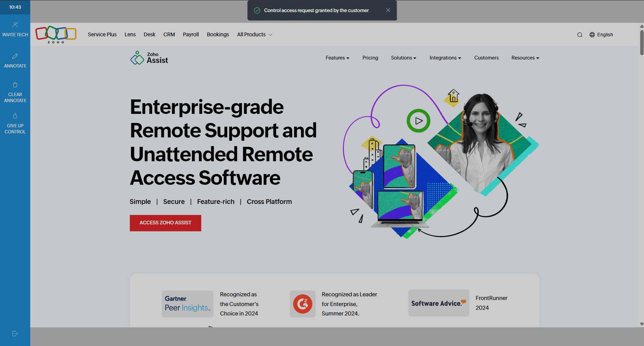Click the page vertical scrollbar thumb
The height and width of the screenshot is (346, 644).
(642, 43)
